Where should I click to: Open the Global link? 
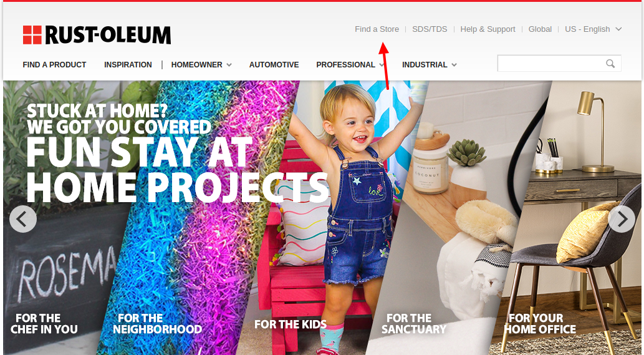(540, 29)
